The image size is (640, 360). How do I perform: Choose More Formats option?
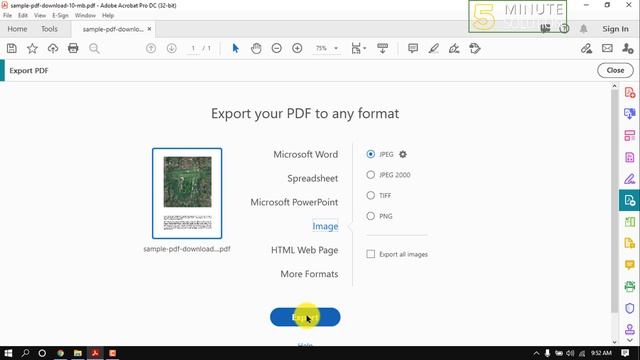click(x=309, y=274)
